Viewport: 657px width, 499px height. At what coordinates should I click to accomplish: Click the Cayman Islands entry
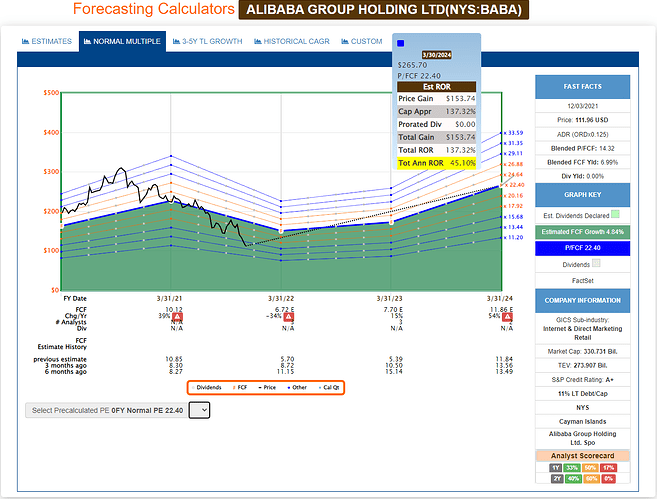[x=582, y=421]
